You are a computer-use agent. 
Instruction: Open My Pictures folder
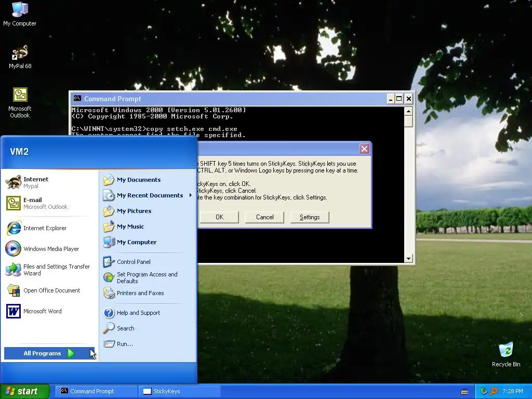[148, 211]
